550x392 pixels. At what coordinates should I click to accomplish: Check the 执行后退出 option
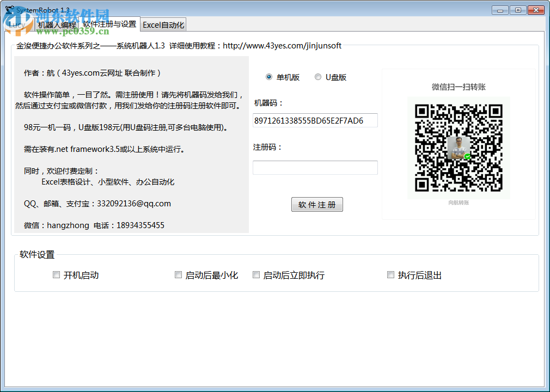390,275
